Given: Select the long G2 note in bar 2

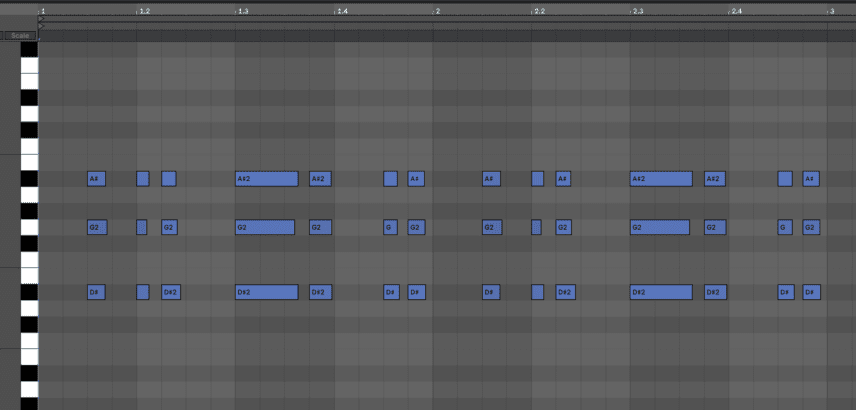Looking at the screenshot, I should (x=659, y=227).
